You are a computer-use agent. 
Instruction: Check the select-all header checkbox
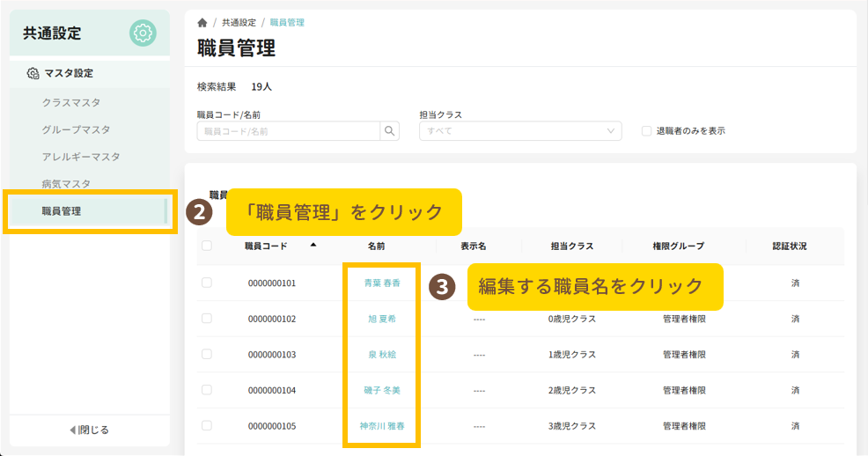coord(207,246)
